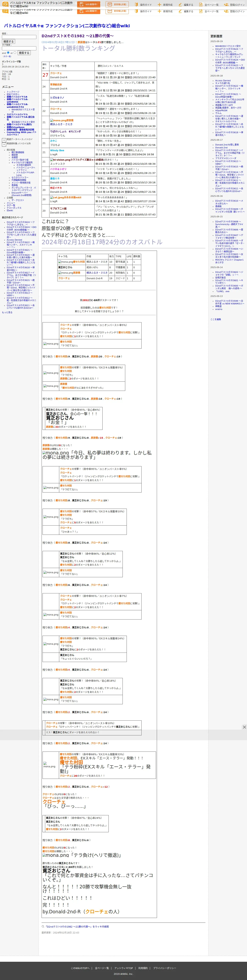Open 操作ガイド in the topmost header bar
Screen dimensions: 247x980
coord(143,5)
